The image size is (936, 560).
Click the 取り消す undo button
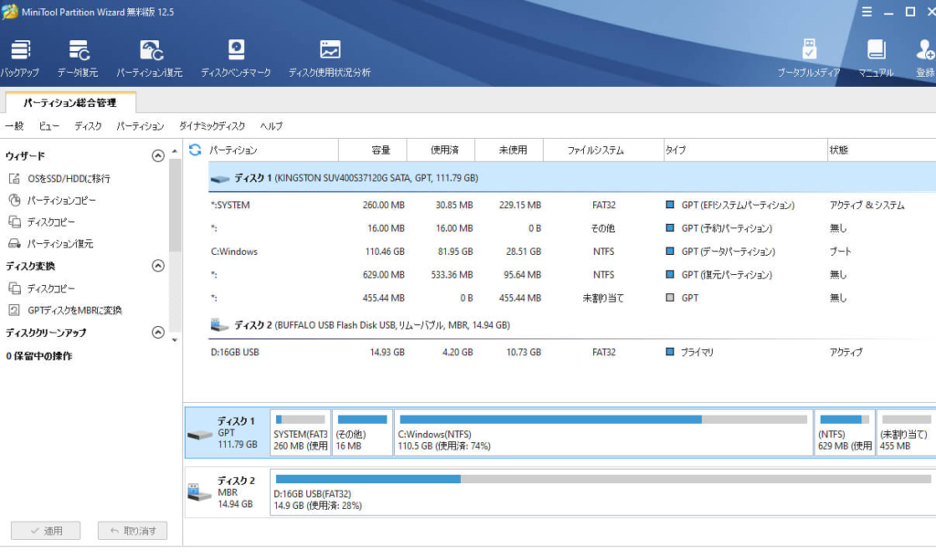133,531
